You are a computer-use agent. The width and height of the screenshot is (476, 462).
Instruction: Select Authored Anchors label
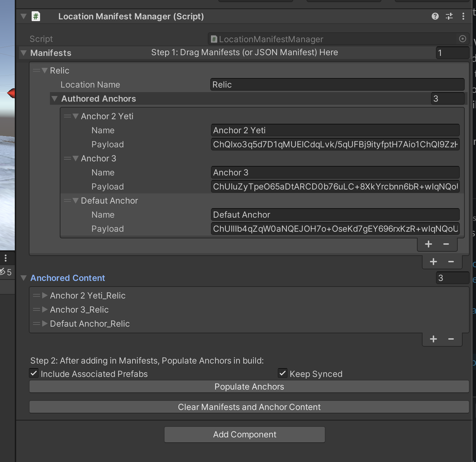click(x=98, y=99)
